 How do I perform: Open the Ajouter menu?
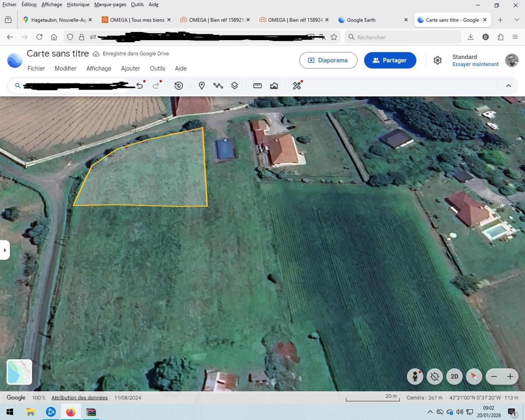coord(130,68)
